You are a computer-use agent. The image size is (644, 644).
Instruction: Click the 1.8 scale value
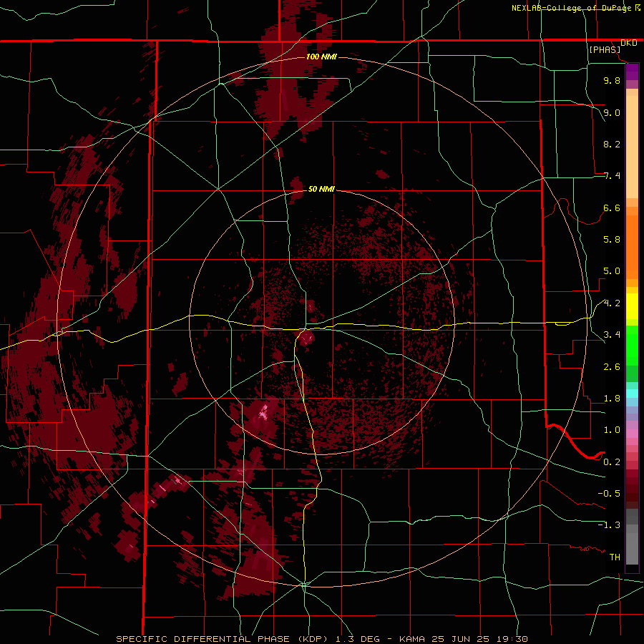pyautogui.click(x=612, y=399)
